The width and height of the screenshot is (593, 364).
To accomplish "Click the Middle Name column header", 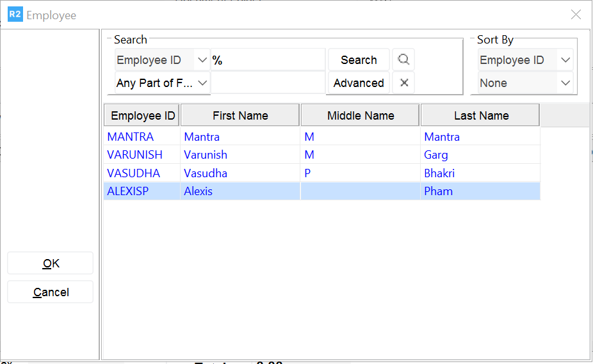I will tap(361, 116).
